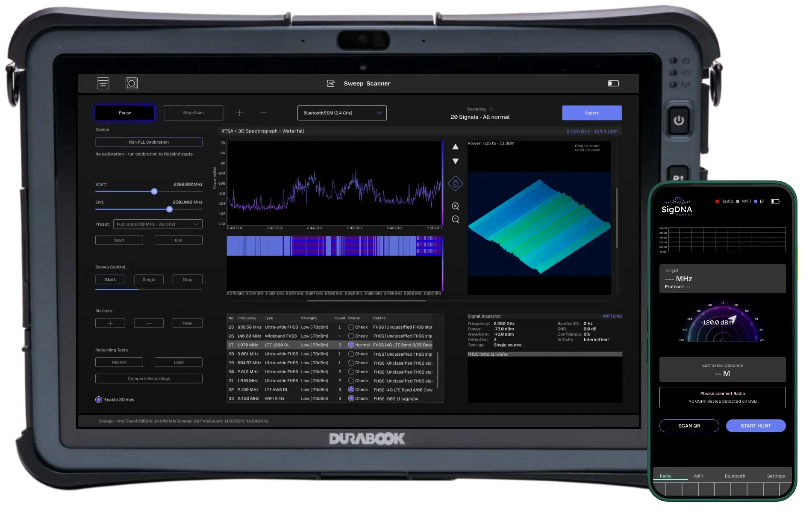The image size is (812, 513).
Task: Toggle status circle for 146.00 MHz row
Action: pyautogui.click(x=351, y=336)
